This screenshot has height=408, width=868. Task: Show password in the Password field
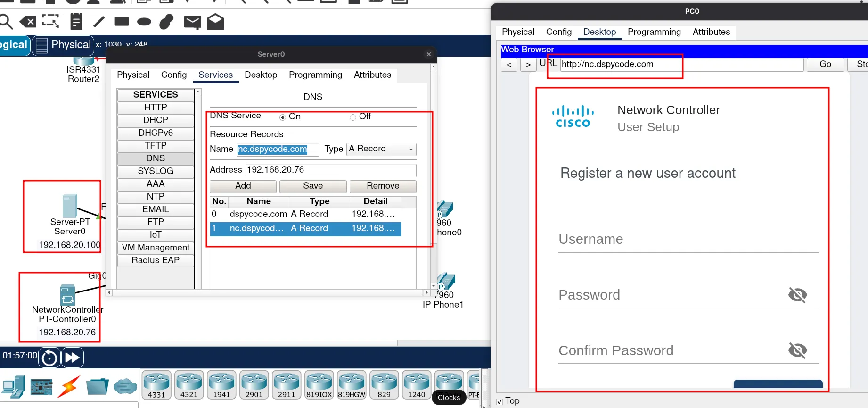pos(797,295)
